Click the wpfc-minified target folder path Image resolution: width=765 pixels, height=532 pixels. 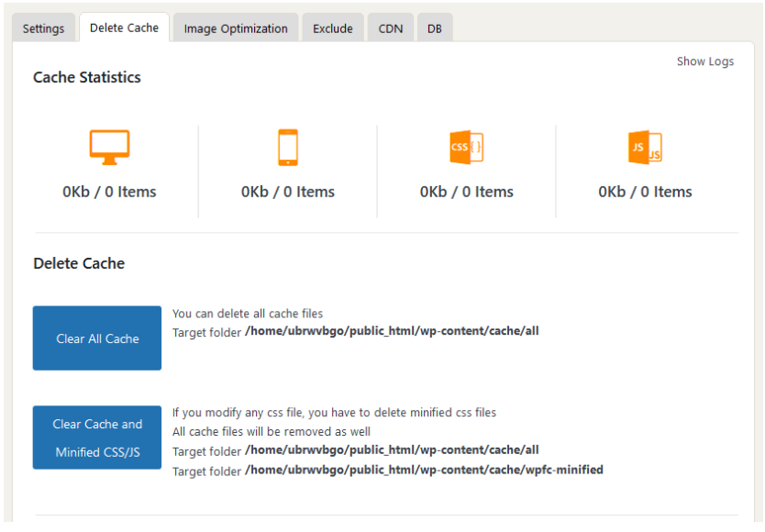click(424, 470)
